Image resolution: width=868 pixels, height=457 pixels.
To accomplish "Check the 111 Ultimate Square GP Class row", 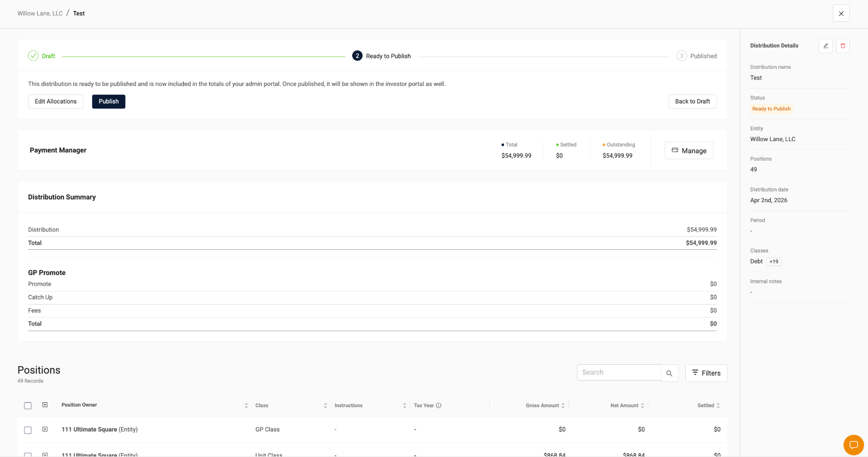I will pyautogui.click(x=28, y=430).
